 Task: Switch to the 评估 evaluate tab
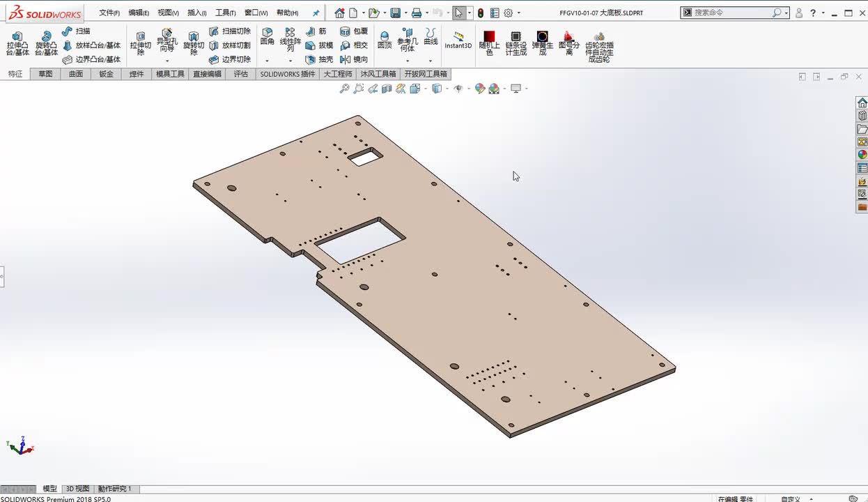click(x=240, y=74)
